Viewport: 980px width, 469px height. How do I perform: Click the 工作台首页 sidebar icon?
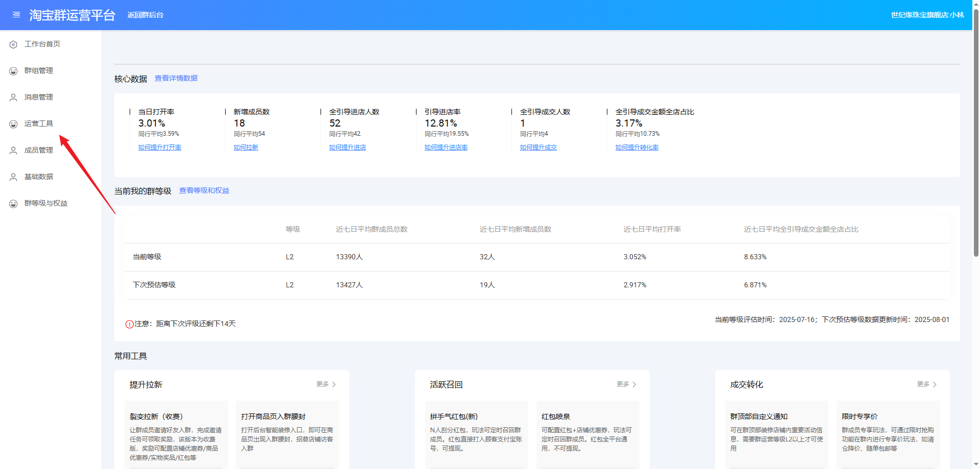(13, 44)
